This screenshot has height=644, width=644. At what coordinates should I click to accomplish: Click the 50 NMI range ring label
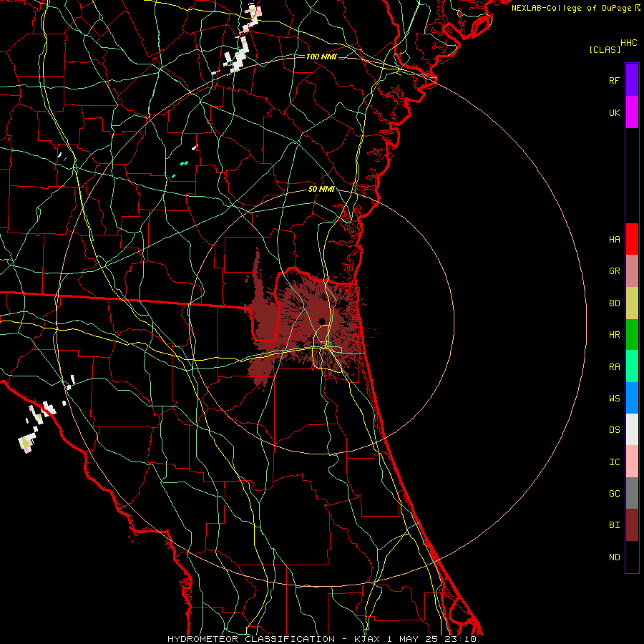(x=321, y=190)
